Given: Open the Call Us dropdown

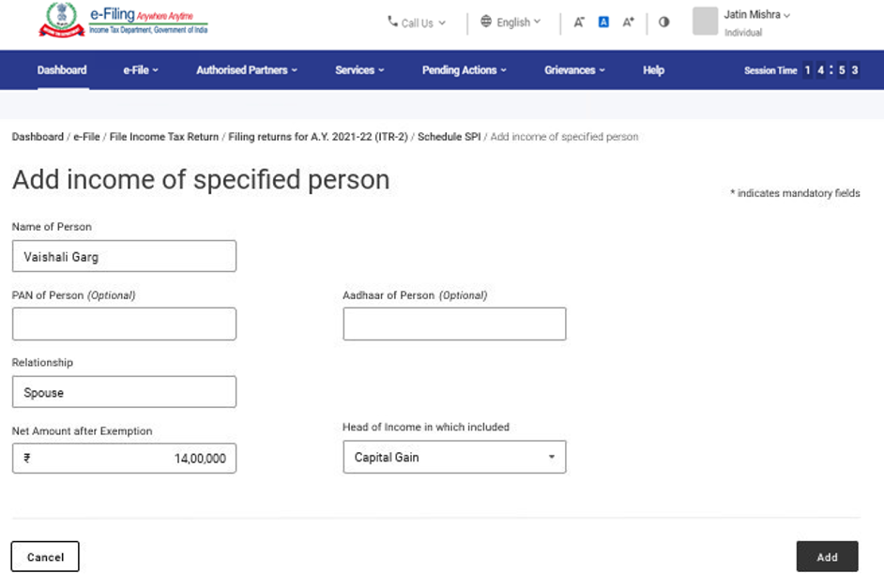Looking at the screenshot, I should [x=417, y=23].
